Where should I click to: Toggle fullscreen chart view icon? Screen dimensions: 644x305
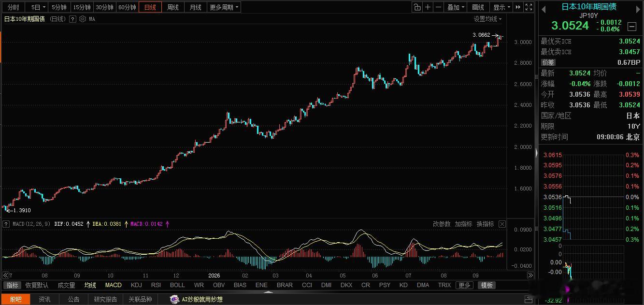[x=529, y=7]
